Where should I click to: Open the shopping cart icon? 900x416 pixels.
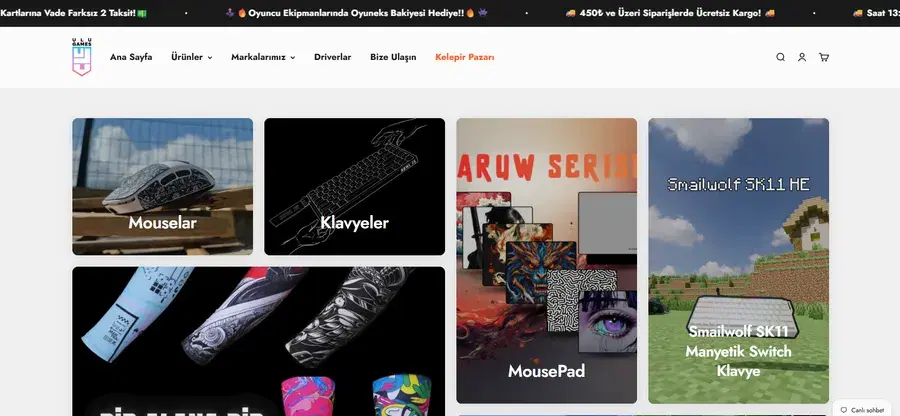pos(824,57)
